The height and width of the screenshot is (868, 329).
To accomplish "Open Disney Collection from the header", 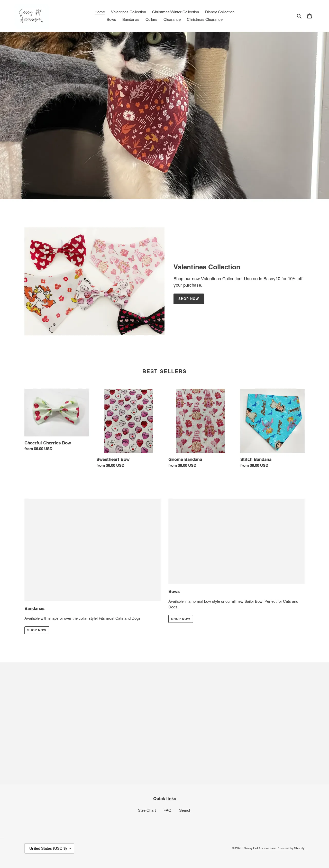I will 220,12.
